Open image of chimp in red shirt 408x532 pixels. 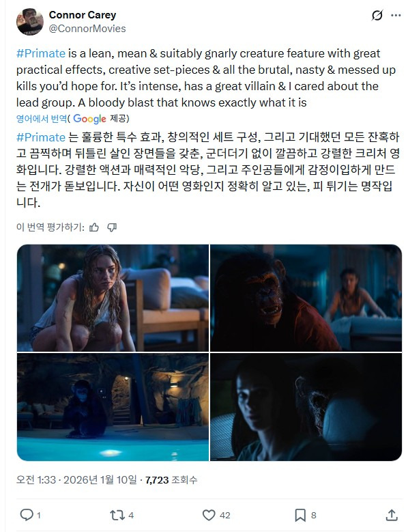(x=306, y=298)
